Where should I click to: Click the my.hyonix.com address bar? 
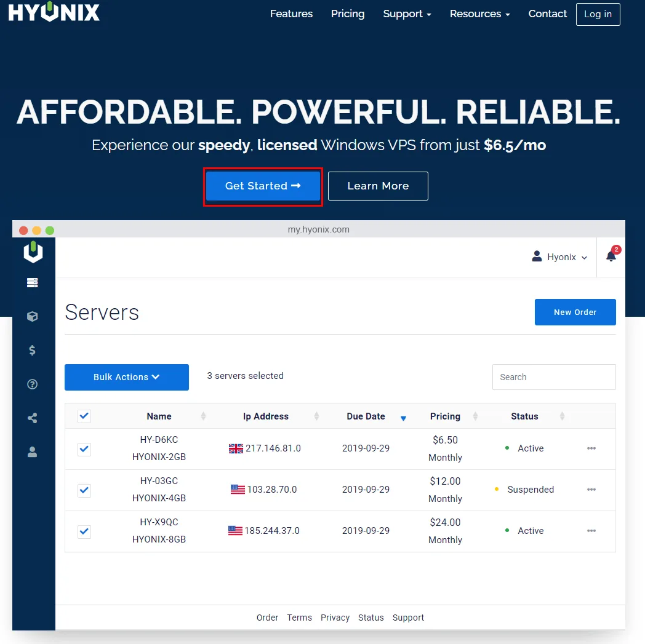tap(318, 229)
